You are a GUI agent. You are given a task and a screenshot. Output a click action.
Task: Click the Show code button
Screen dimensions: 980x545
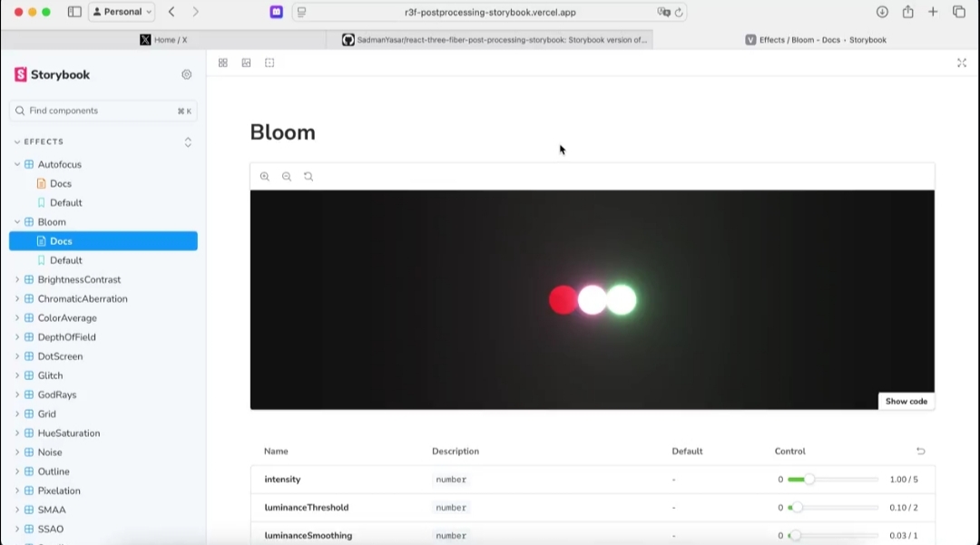[x=906, y=401]
